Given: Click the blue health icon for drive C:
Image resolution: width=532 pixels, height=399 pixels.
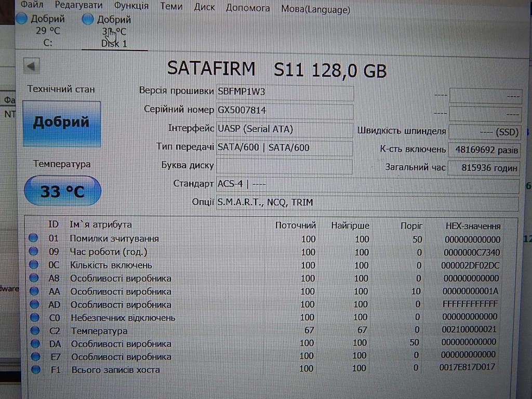Looking at the screenshot, I should pos(22,19).
